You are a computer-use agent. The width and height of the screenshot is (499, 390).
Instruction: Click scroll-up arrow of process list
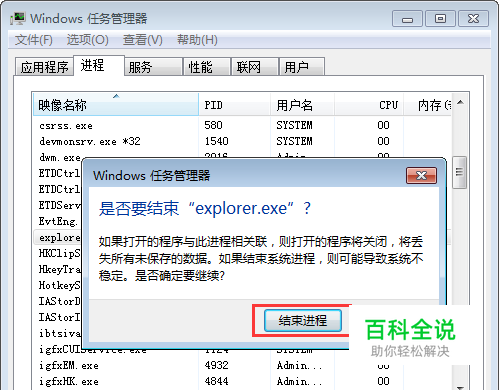pos(460,102)
